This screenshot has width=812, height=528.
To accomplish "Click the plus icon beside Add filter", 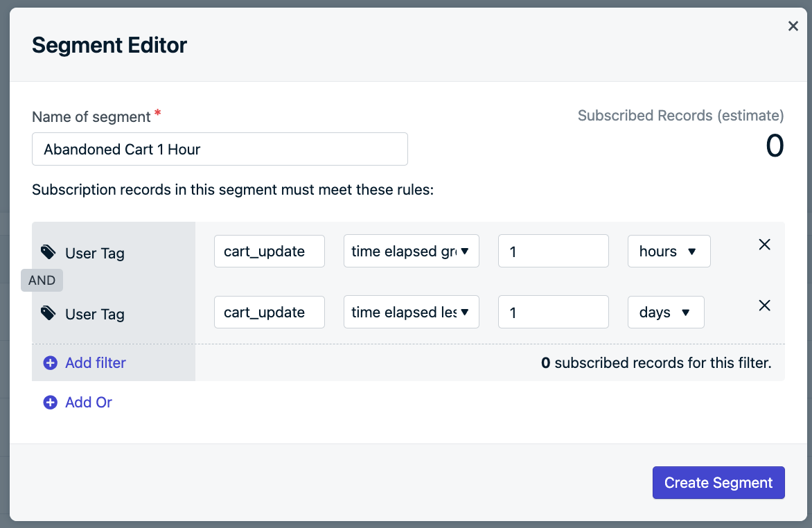I will 51,362.
